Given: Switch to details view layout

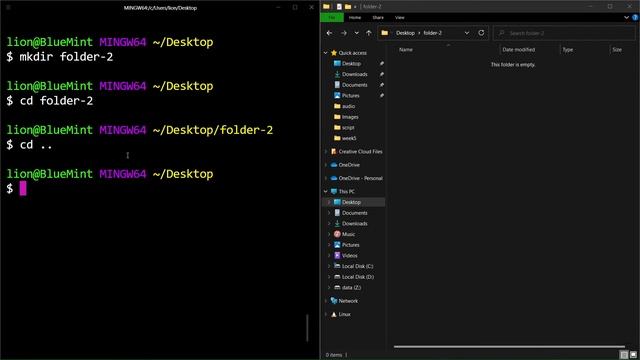Looking at the screenshot, I should [624, 355].
